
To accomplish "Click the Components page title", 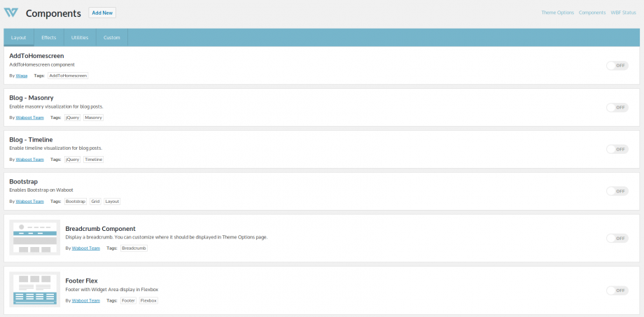I will 53,13.
